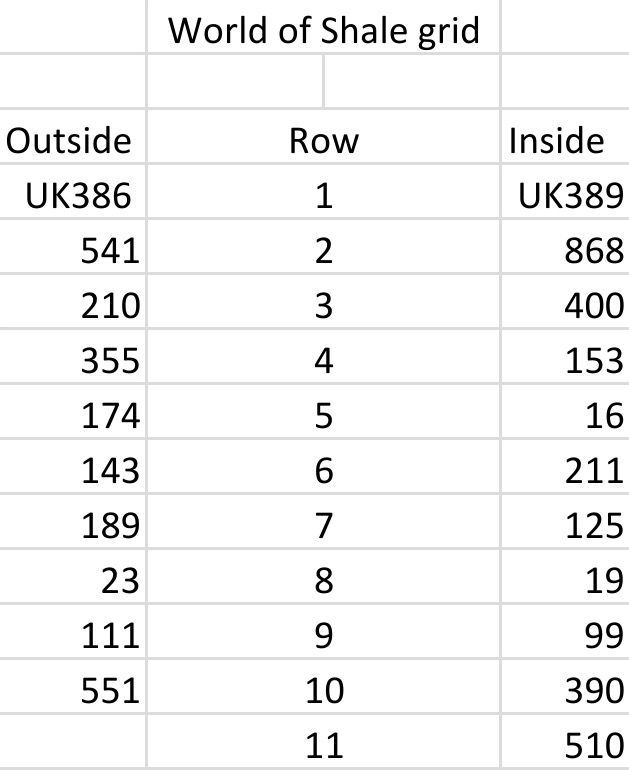Click the cell showing 210
629x770 pixels.
pyautogui.click(x=73, y=301)
